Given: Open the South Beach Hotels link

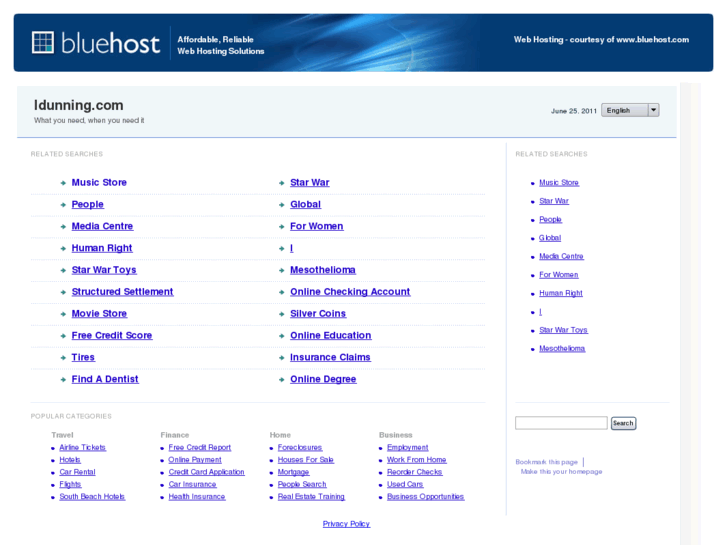Looking at the screenshot, I should [92, 497].
